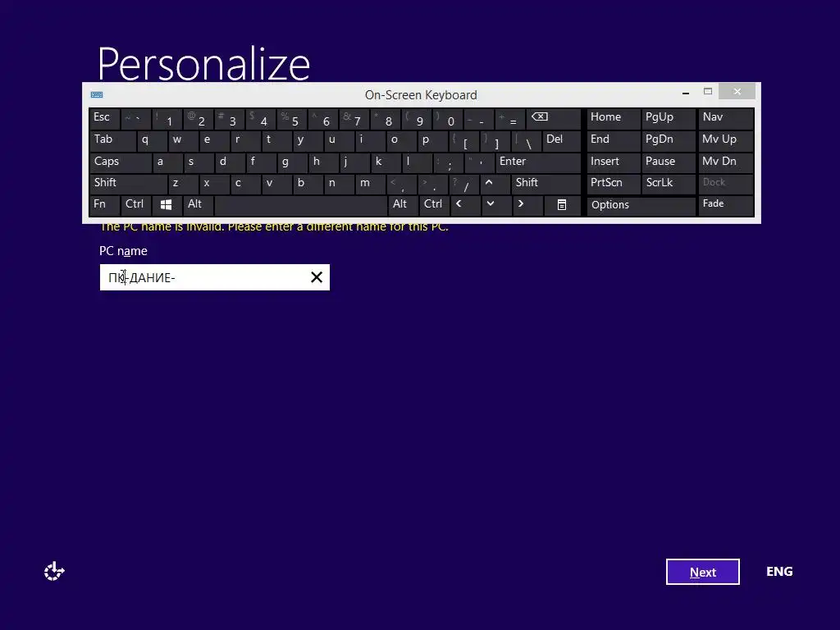Toggle the Caps lock key
The height and width of the screenshot is (630, 840).
tap(120, 162)
